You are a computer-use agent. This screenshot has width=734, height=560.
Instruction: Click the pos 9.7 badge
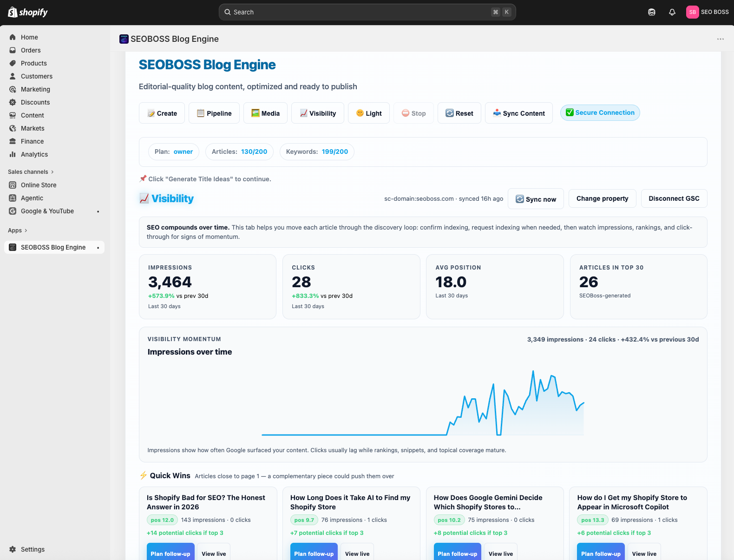(304, 520)
